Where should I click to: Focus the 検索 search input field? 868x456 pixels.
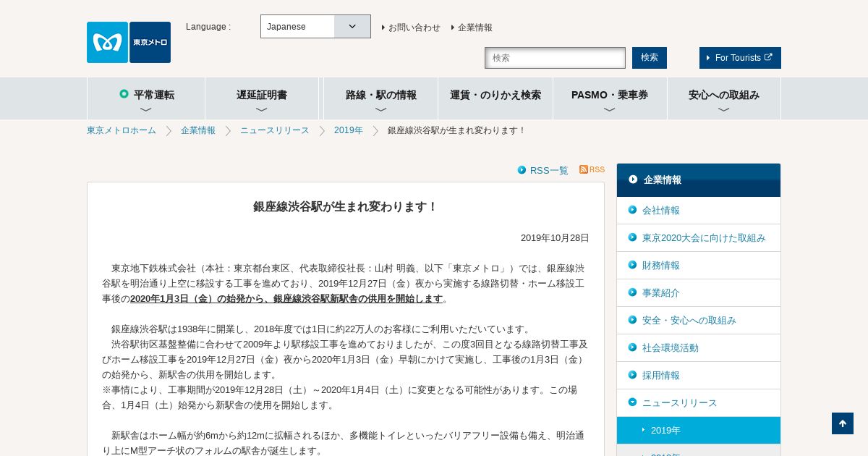coord(555,58)
